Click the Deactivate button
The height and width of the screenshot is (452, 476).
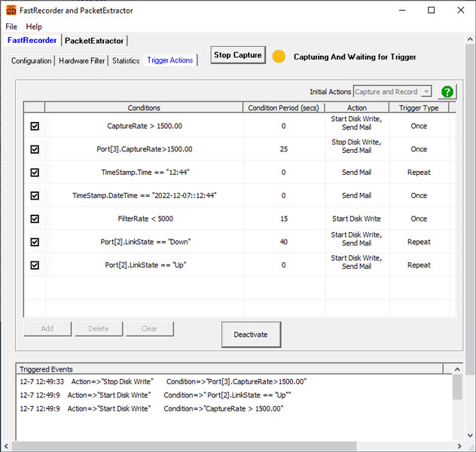251,334
